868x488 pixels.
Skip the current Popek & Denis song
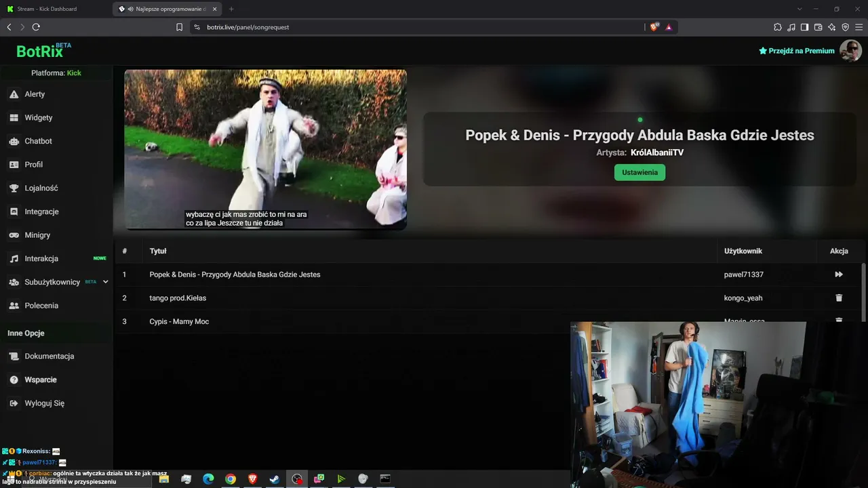click(x=839, y=274)
